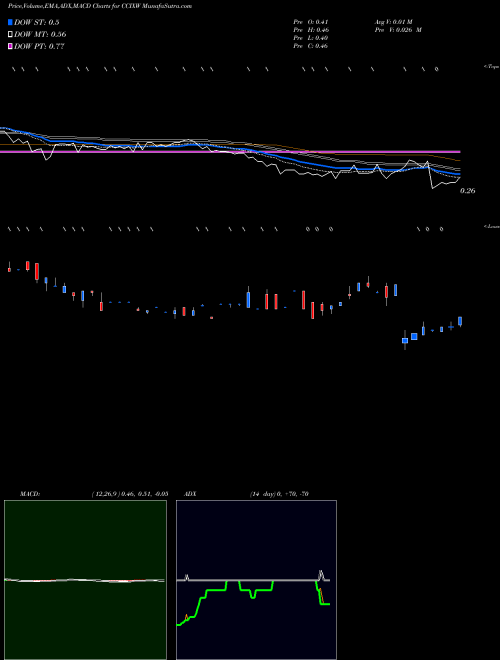Click the MACD panel title label

point(30,494)
